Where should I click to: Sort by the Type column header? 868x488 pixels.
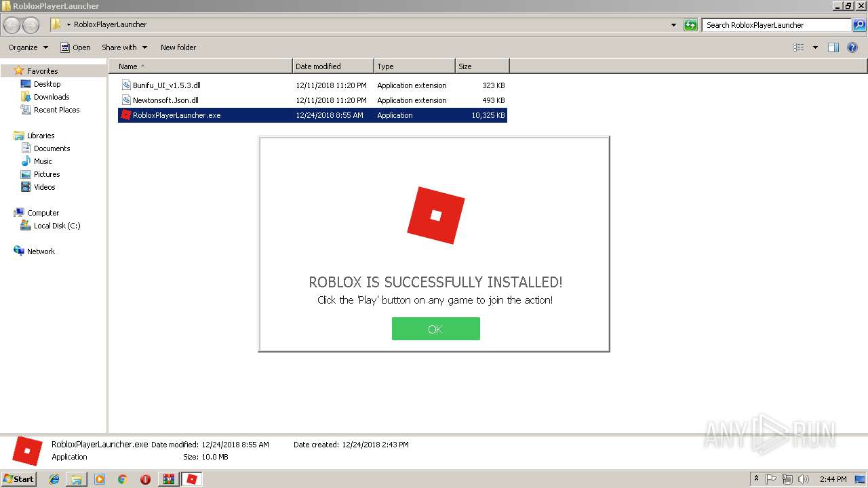414,66
